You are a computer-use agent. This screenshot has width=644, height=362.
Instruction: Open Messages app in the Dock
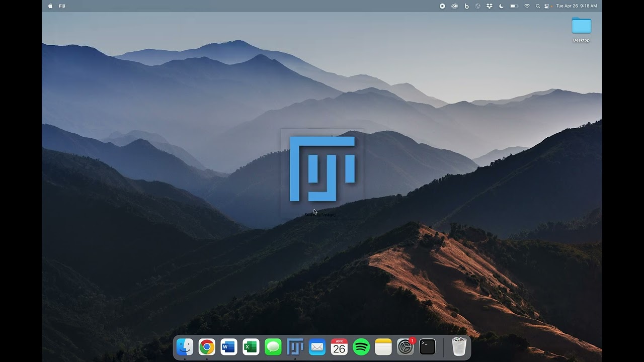click(x=273, y=347)
